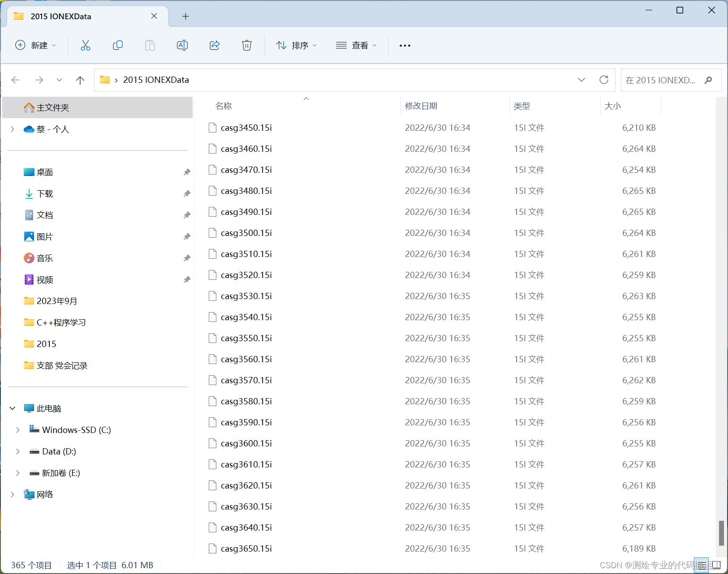Open the 排序 sort dropdown
The image size is (728, 574).
(x=297, y=45)
